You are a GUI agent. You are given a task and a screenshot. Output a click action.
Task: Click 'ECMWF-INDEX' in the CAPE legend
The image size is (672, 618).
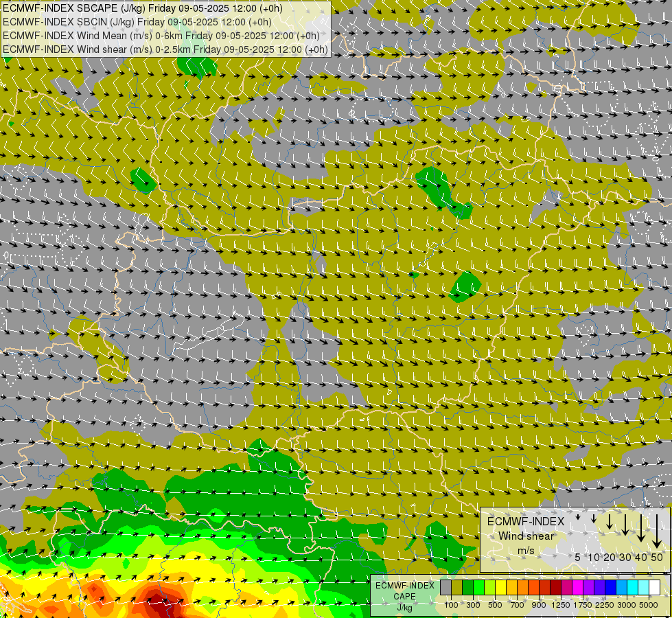(x=404, y=586)
